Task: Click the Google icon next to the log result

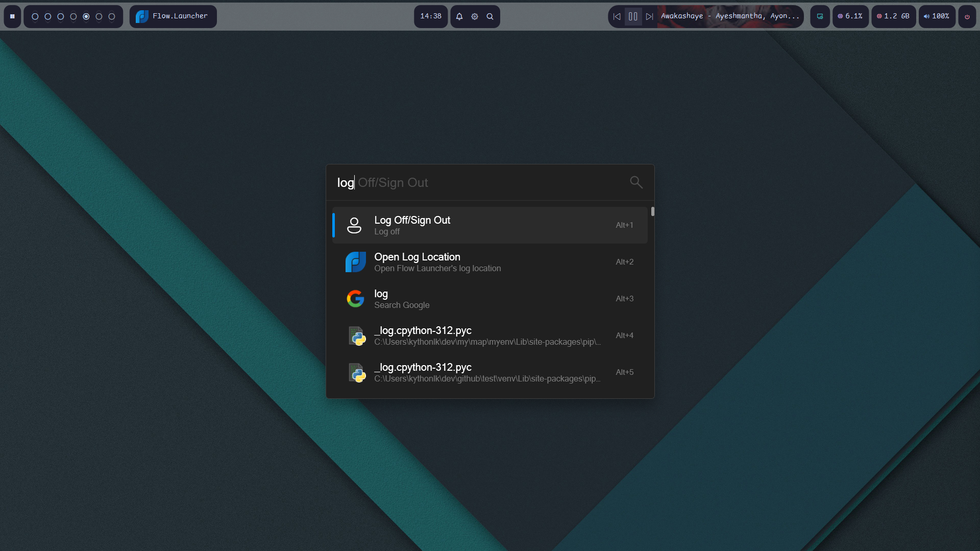Action: click(x=355, y=299)
